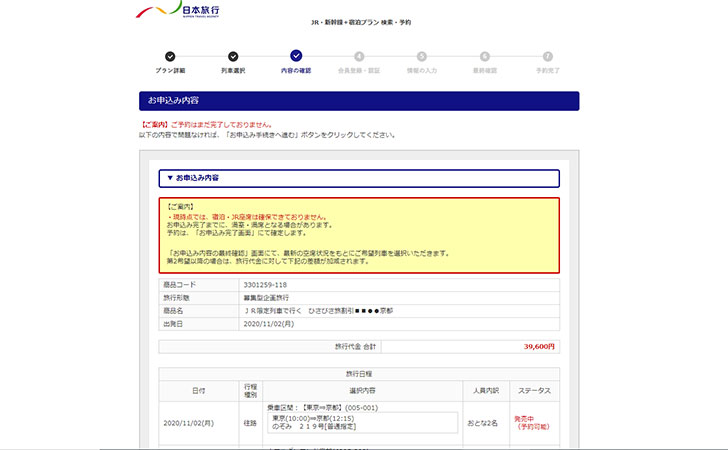Click the blue お申込み内容 header bar
This screenshot has width=728, height=450.
tap(359, 101)
